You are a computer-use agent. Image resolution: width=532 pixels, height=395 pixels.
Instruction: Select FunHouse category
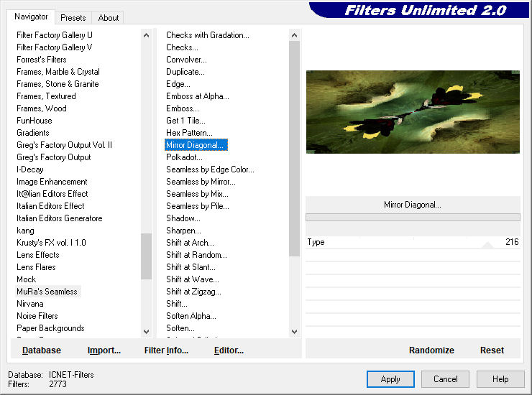[35, 121]
